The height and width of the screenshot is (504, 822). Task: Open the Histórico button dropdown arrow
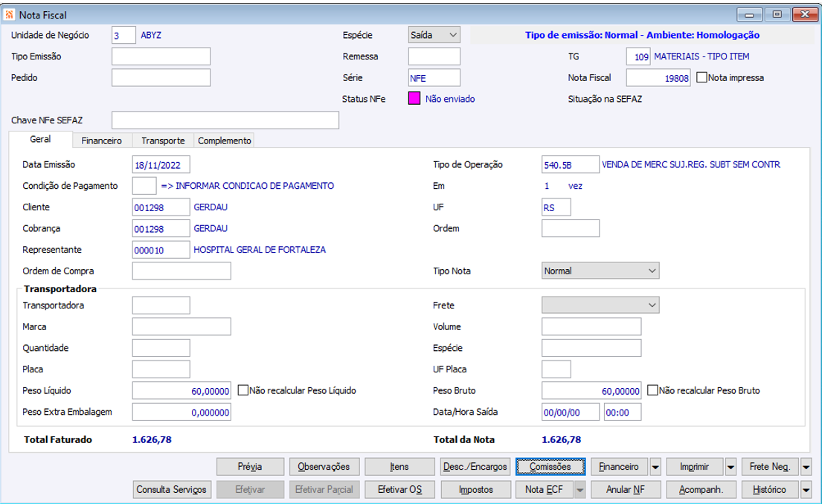coord(806,490)
